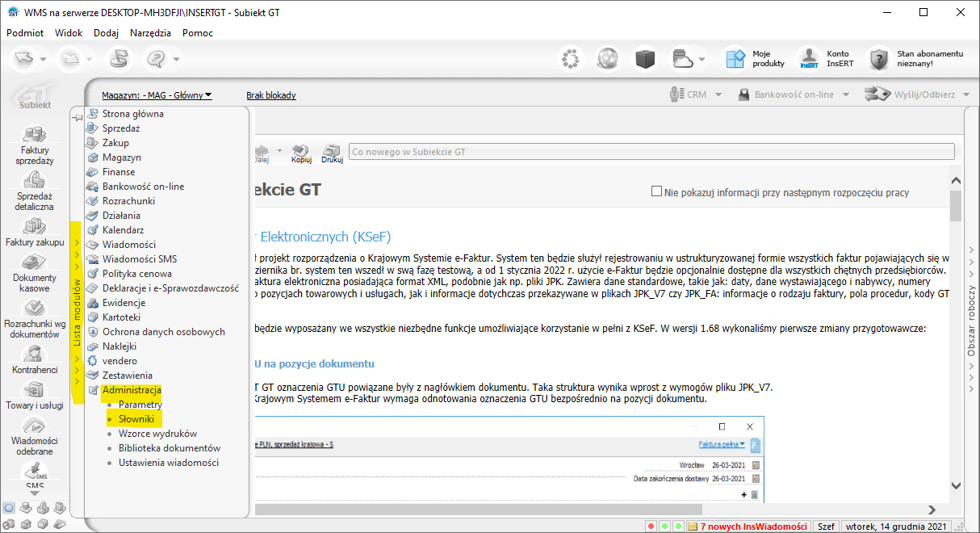Pin the Lista modułów panel

(77, 118)
